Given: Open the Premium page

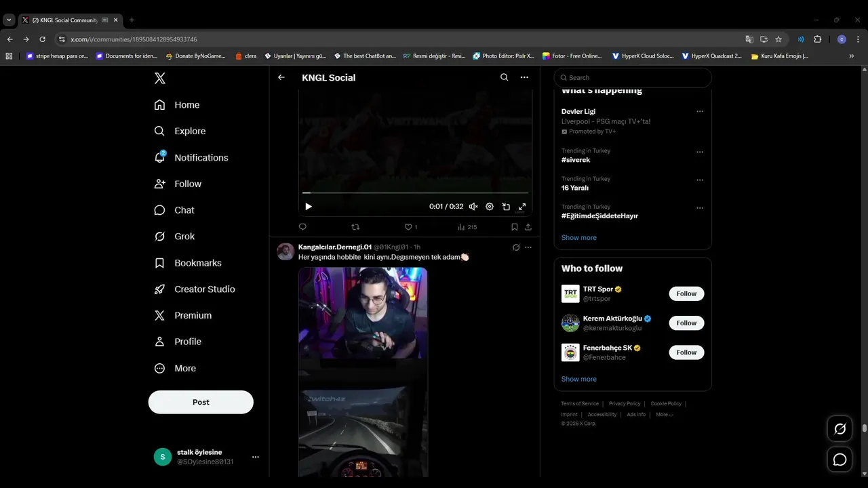Looking at the screenshot, I should (x=183, y=315).
